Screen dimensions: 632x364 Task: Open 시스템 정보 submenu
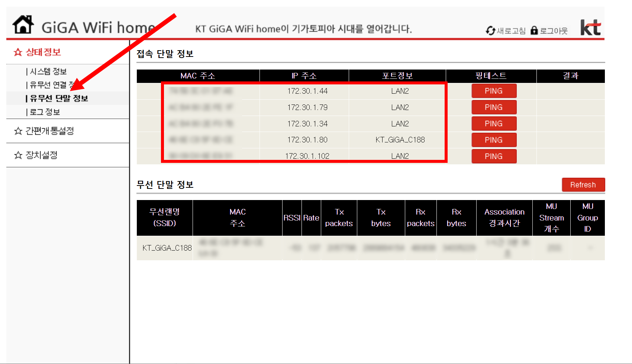click(48, 71)
